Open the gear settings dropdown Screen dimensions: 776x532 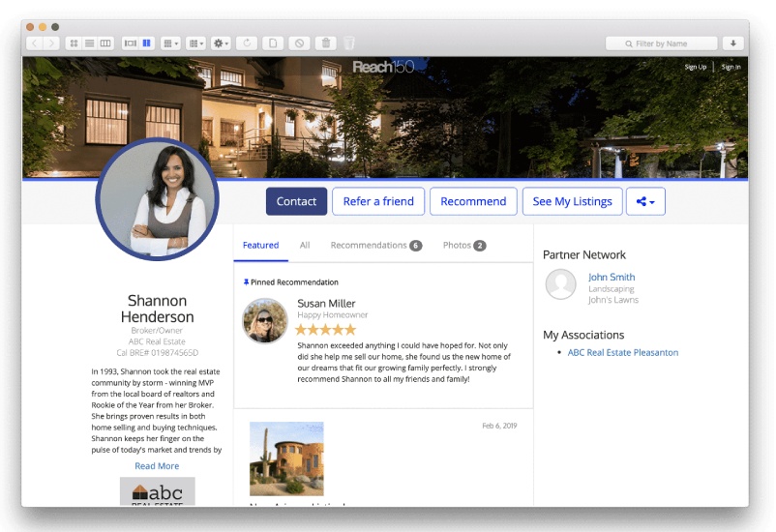pos(222,44)
